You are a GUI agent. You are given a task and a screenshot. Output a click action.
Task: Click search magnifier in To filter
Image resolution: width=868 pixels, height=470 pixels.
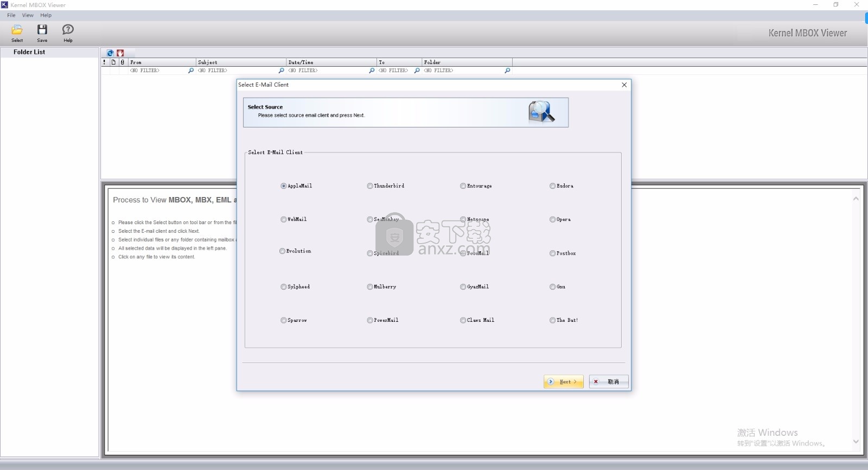click(x=417, y=71)
